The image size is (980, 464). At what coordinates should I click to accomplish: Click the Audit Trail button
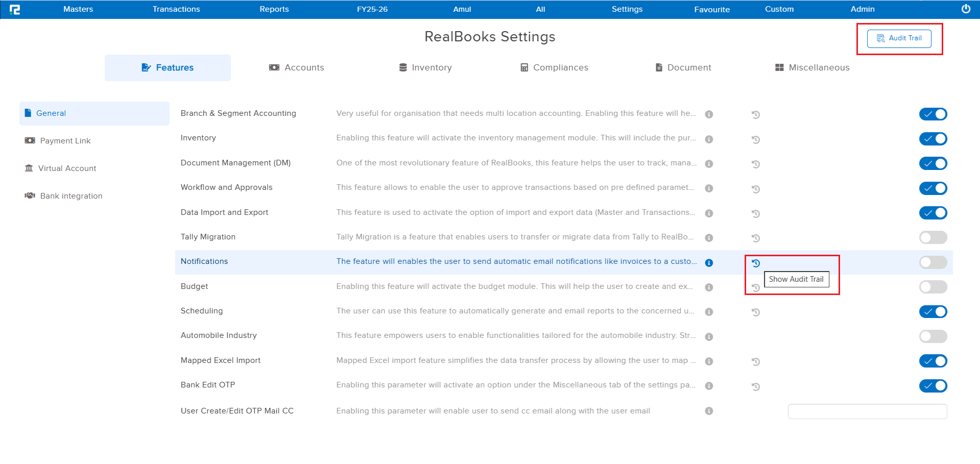899,38
